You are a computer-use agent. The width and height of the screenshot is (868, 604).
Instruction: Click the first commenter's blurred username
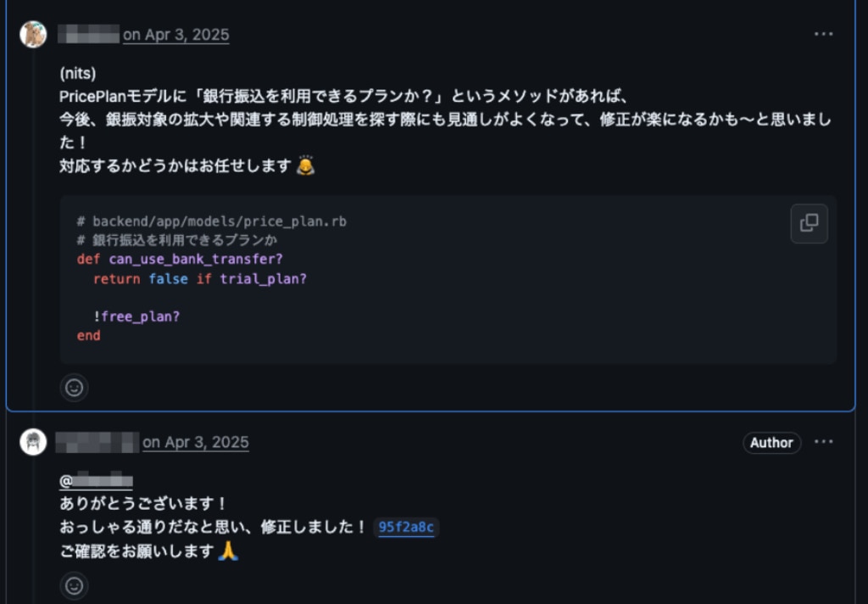88,34
